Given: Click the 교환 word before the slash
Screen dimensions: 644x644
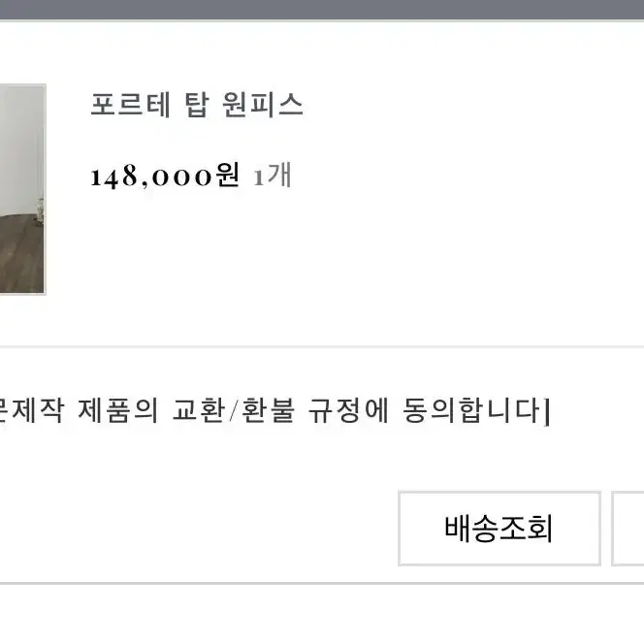Looking at the screenshot, I should 199,410.
